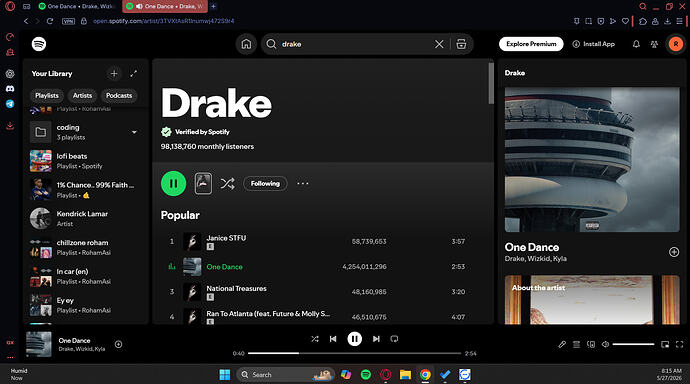The height and width of the screenshot is (384, 690).
Task: Open the In car (en) playlist
Action: click(x=86, y=276)
